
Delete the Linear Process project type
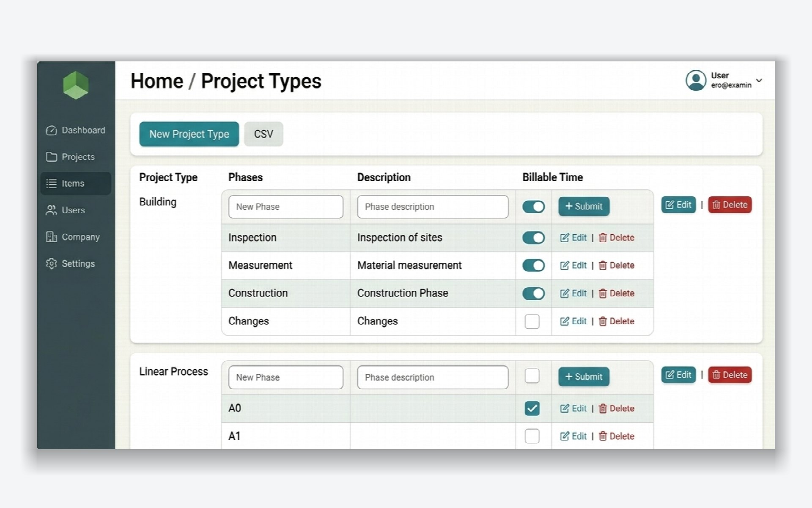(730, 375)
